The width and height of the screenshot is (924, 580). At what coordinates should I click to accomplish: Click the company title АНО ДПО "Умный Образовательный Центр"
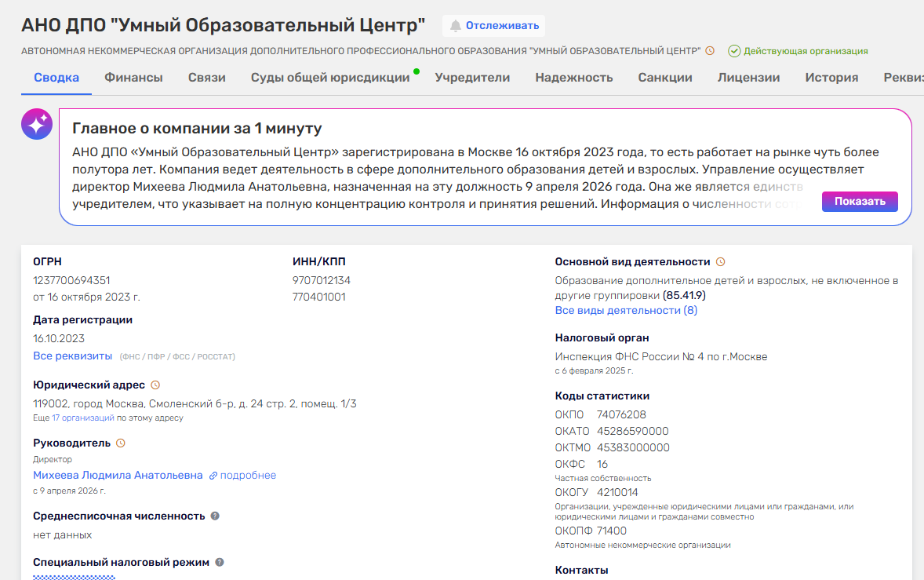[224, 25]
